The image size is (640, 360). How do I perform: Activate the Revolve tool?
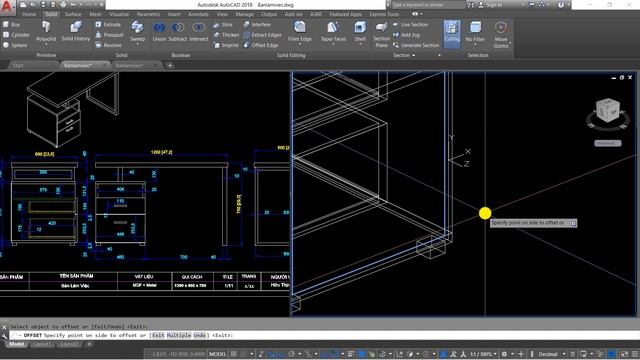108,45
